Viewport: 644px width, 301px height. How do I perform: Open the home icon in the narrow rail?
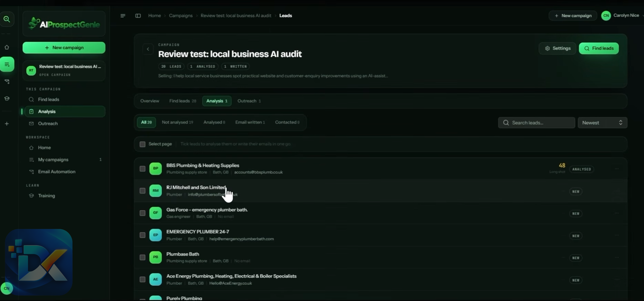click(7, 47)
